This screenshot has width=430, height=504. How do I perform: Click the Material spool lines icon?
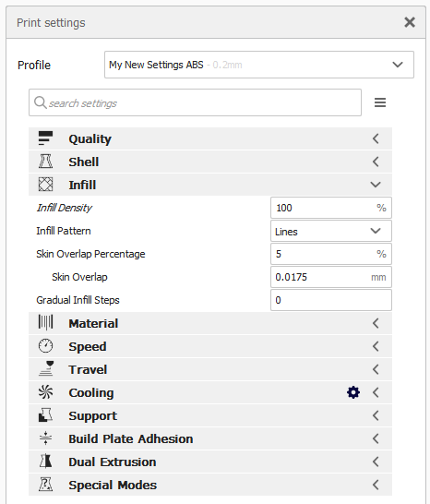tap(45, 323)
